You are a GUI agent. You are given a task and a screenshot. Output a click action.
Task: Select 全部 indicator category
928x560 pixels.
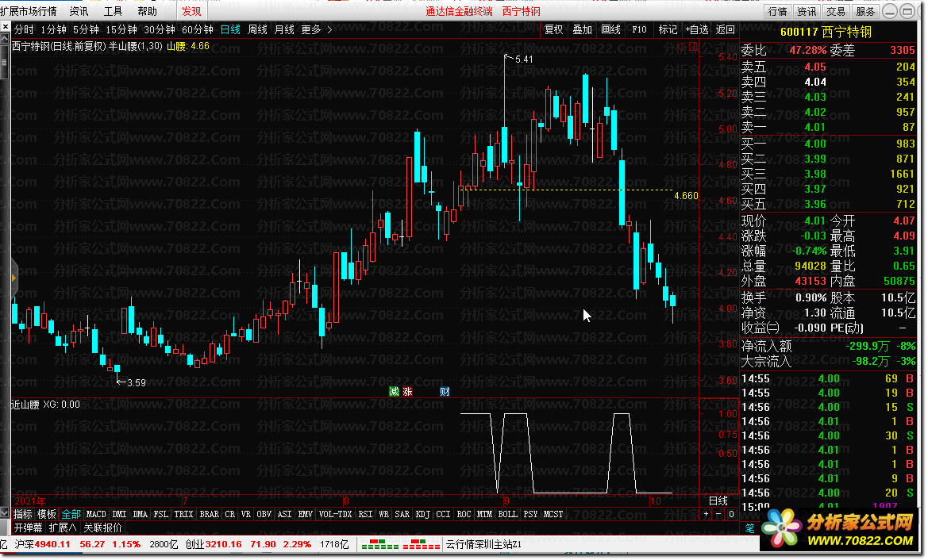point(71,514)
